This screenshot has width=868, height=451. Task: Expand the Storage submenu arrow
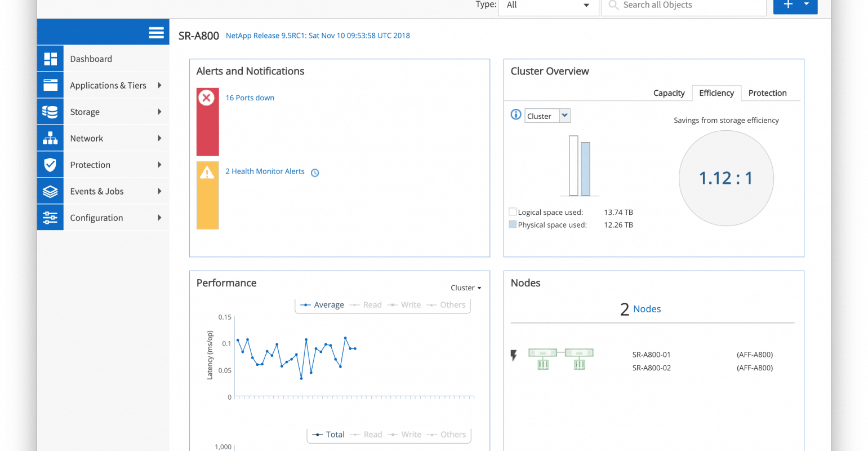[159, 112]
